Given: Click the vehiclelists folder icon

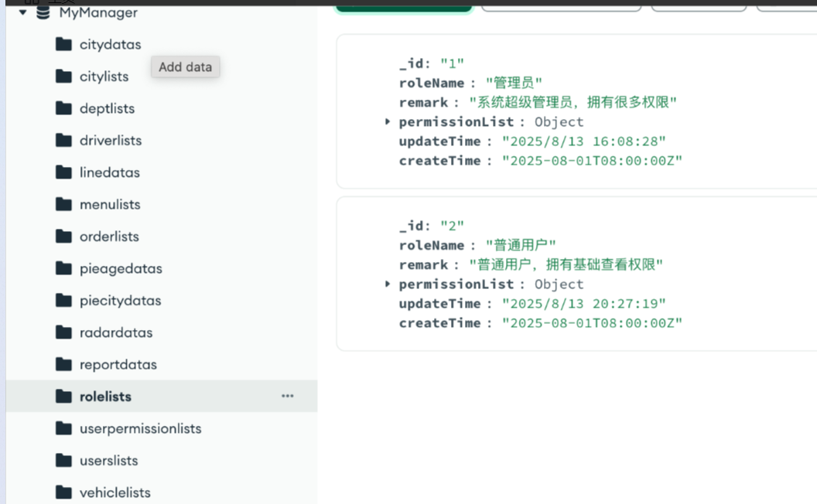Looking at the screenshot, I should click(x=63, y=492).
